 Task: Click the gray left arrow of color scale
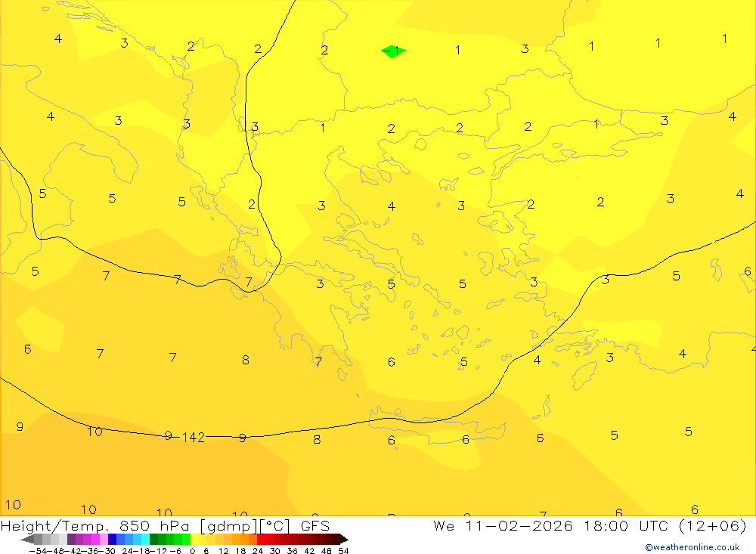(27, 540)
